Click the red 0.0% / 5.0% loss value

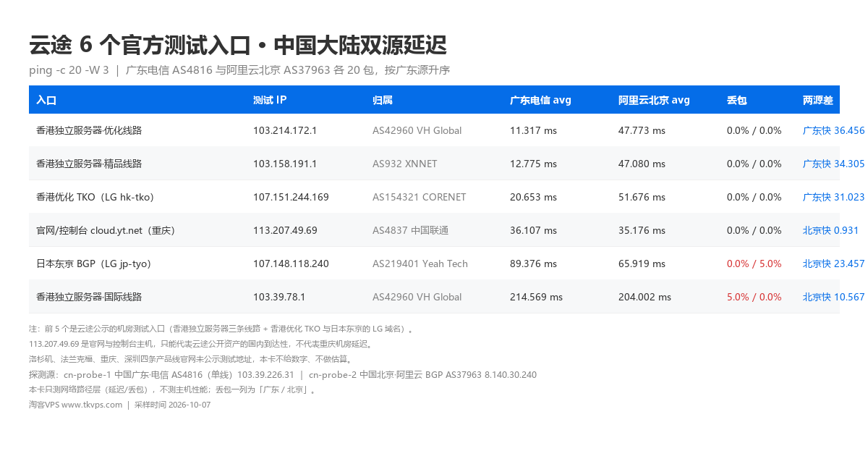point(754,264)
